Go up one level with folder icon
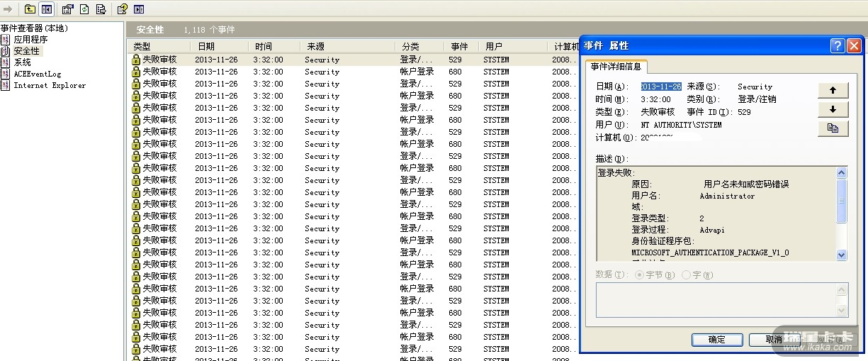Screen dimensions: 868x361 [30, 9]
